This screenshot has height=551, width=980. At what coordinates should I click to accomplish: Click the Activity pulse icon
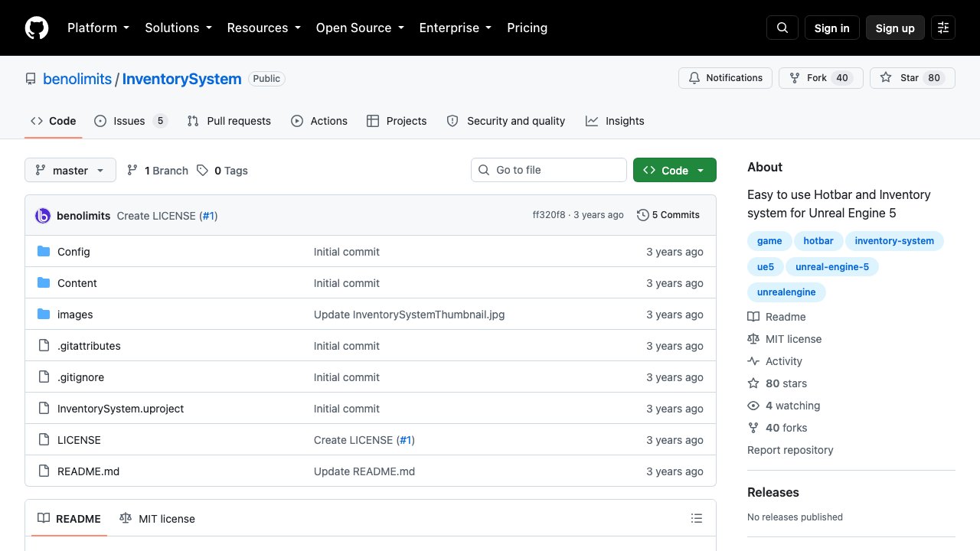[x=753, y=361]
